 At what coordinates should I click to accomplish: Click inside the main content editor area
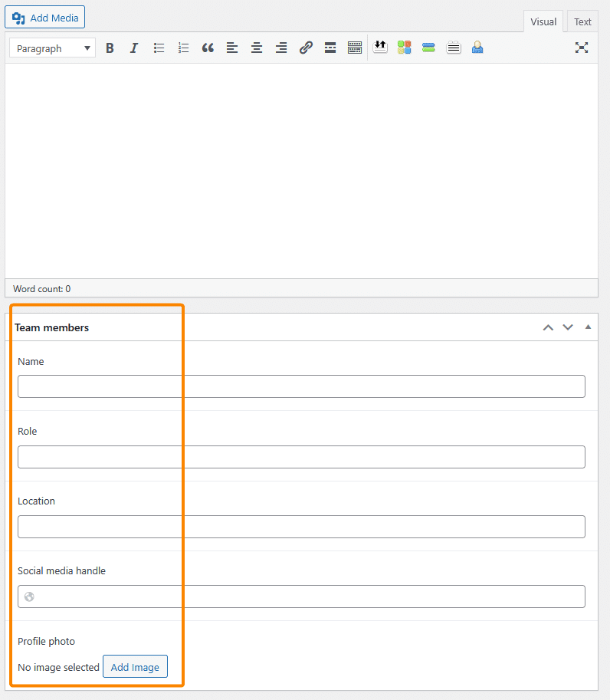point(301,171)
